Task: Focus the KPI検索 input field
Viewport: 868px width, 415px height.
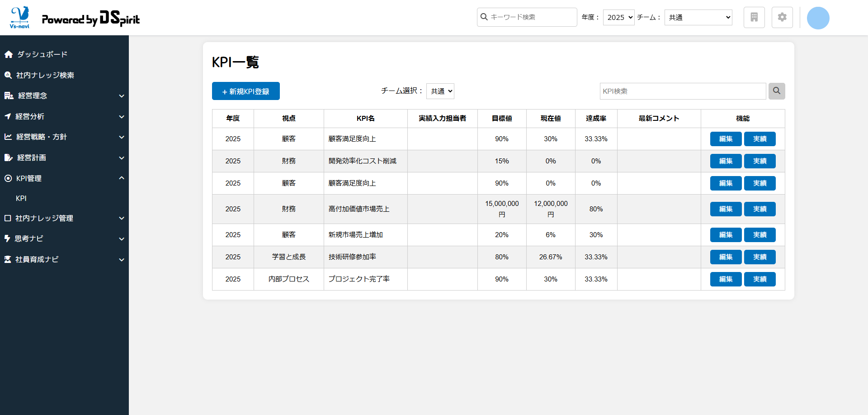Action: [x=683, y=91]
